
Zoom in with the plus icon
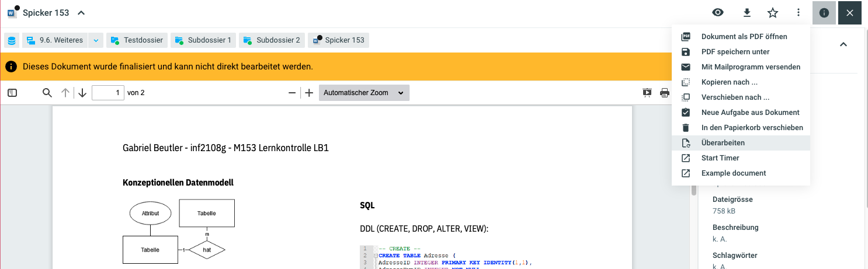click(x=310, y=93)
